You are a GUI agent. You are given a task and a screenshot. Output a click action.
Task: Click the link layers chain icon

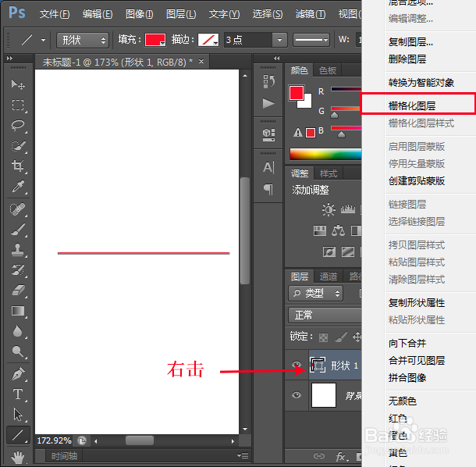pyautogui.click(x=319, y=456)
